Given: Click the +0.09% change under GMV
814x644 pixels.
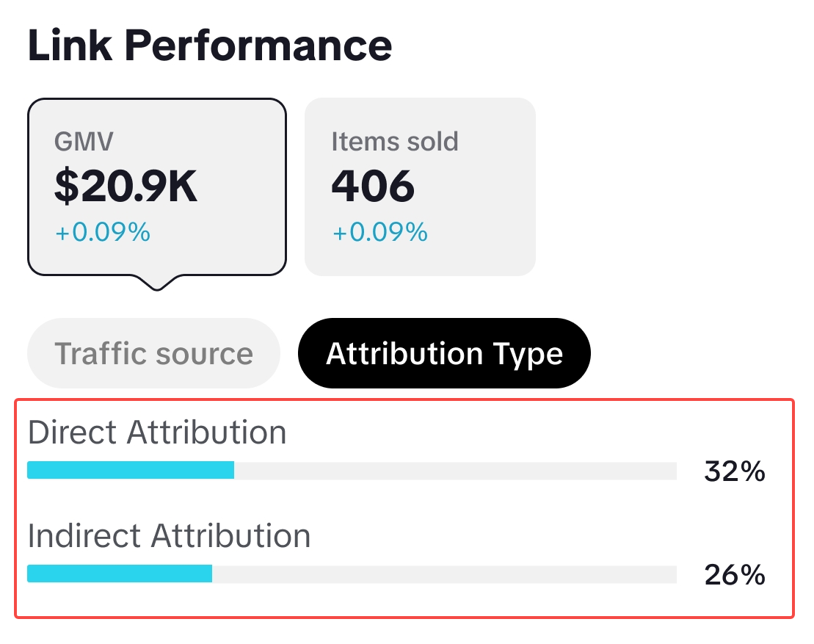Looking at the screenshot, I should [103, 232].
